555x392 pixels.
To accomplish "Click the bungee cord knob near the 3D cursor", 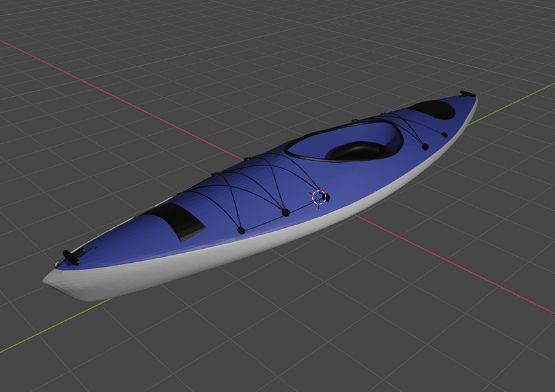I will (x=328, y=197).
